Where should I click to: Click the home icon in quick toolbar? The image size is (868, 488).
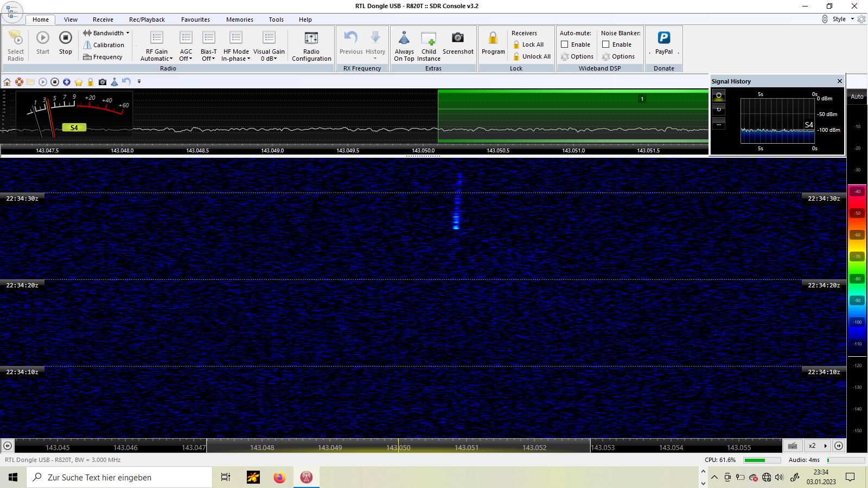click(7, 82)
